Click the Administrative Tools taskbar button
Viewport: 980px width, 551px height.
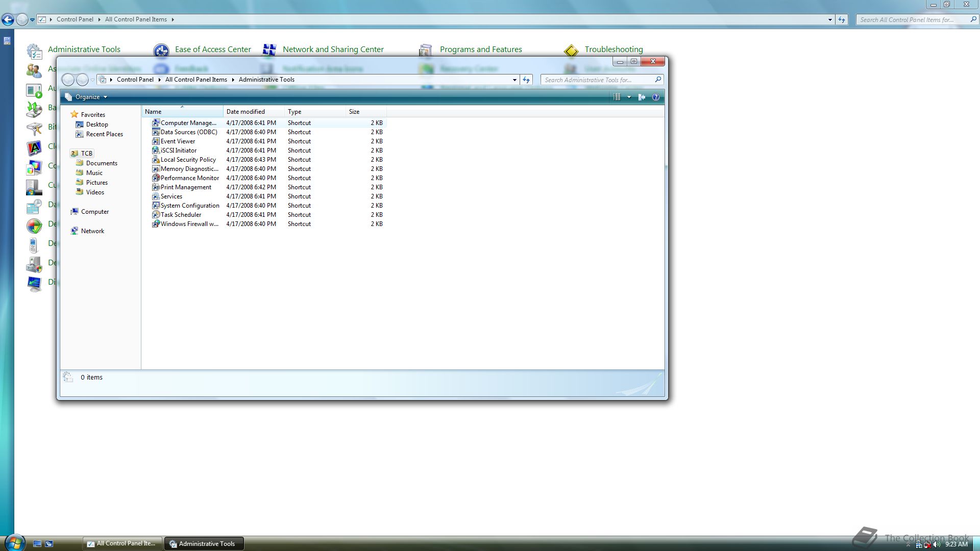(204, 544)
